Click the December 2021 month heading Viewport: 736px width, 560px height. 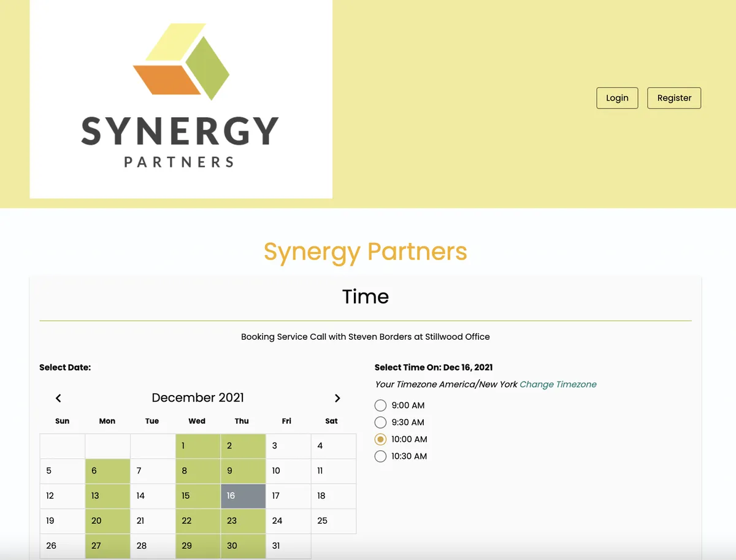[x=197, y=397]
